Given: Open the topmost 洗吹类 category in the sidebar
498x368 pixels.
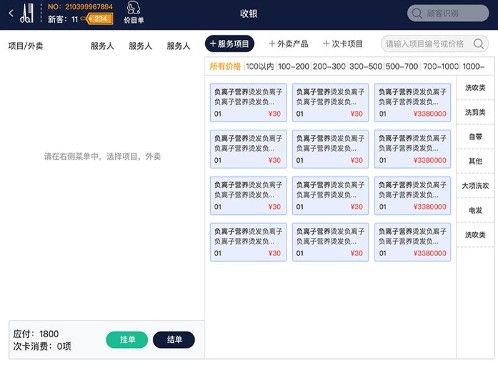Looking at the screenshot, I should click(475, 88).
